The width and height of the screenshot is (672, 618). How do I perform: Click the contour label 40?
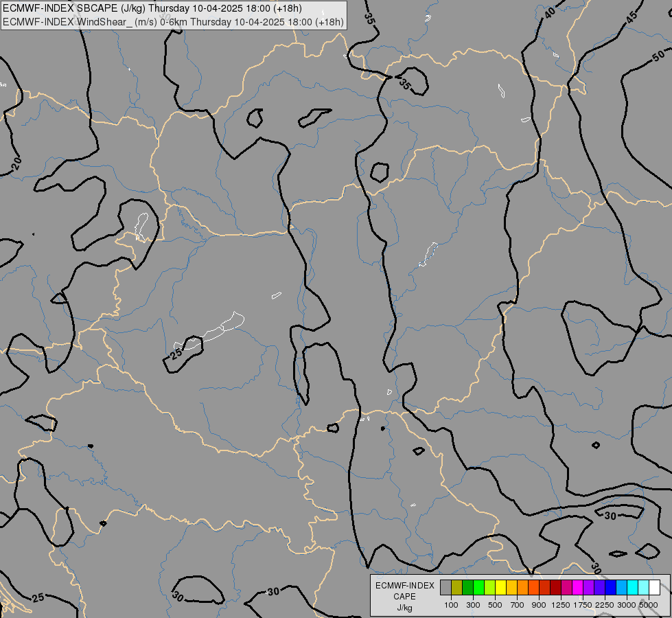549,13
